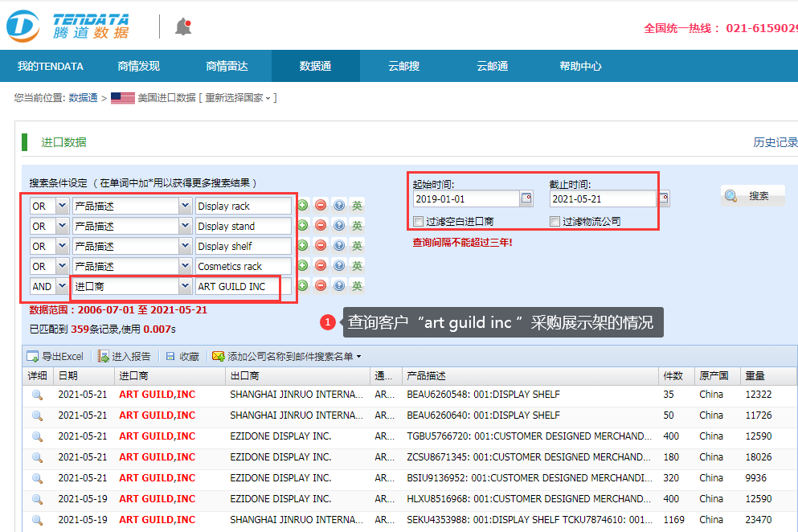The image size is (798, 532).
Task: Open the 帮助中心 tab
Action: 581,66
